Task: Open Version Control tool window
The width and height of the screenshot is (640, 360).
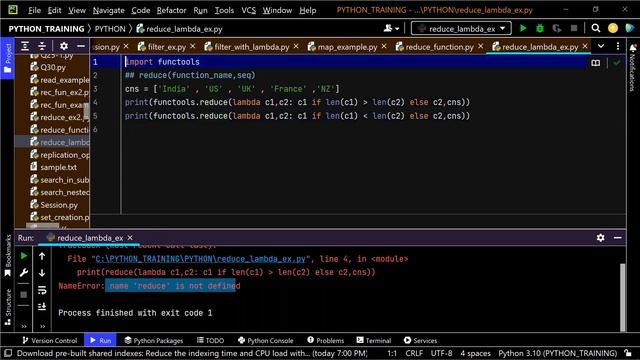Action: (x=50, y=340)
